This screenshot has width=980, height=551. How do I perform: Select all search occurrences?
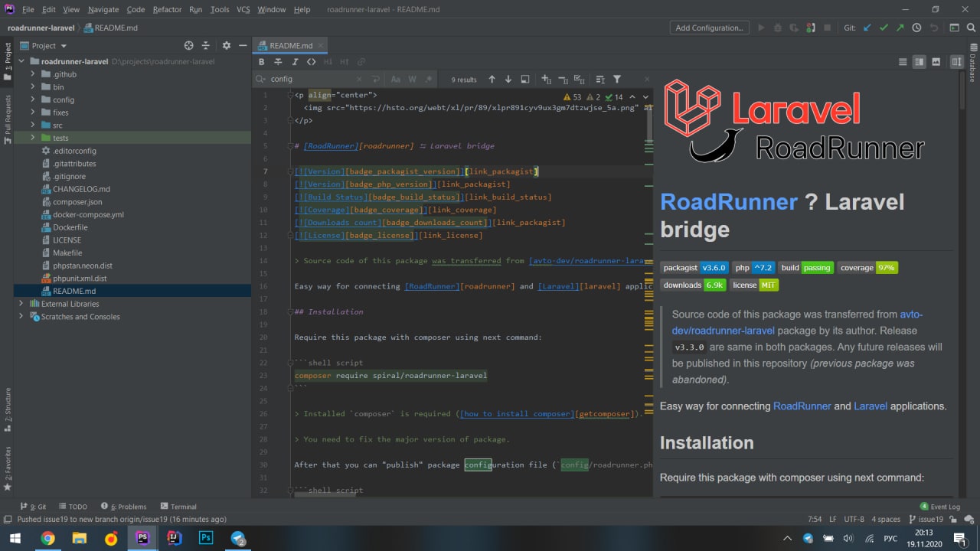click(x=581, y=79)
